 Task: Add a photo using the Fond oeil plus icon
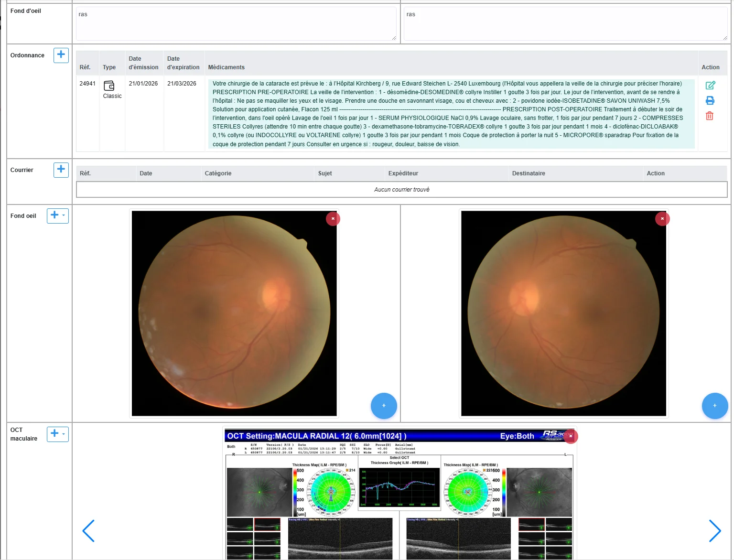54,216
